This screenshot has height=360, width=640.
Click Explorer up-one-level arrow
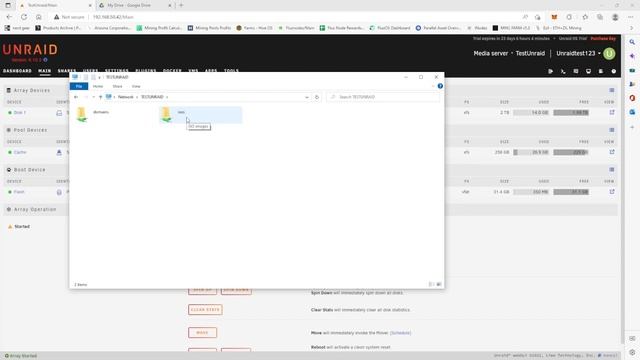coord(100,97)
